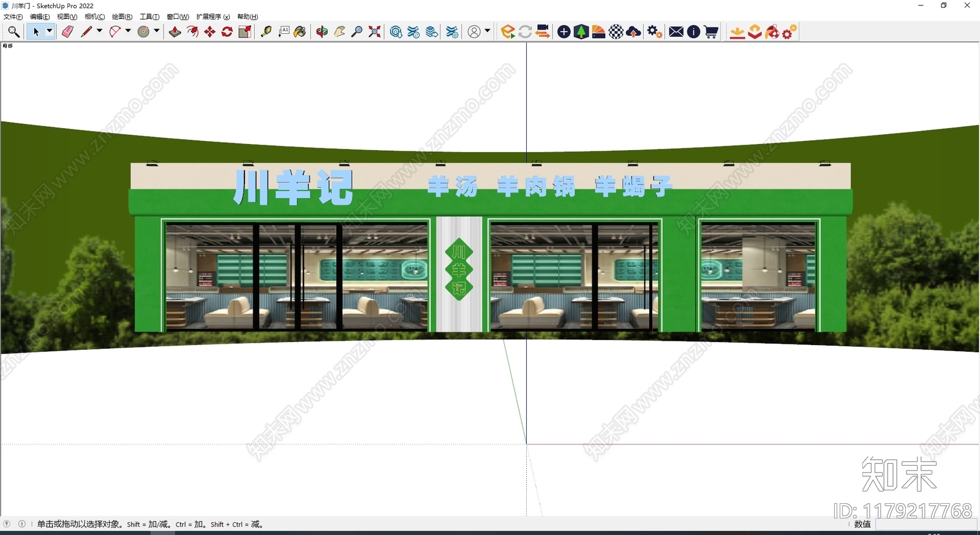Screen dimensions: 980x535
Task: Open the Enscape about info icon
Action: [693, 32]
